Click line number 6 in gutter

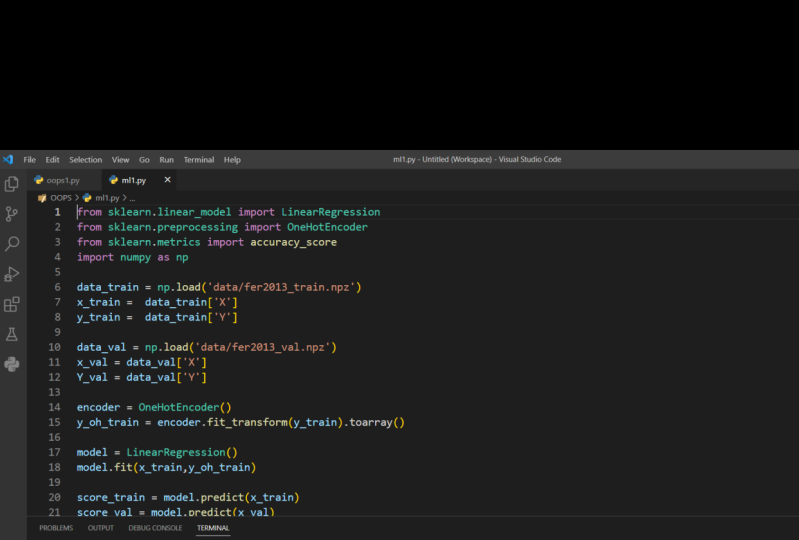(58, 287)
